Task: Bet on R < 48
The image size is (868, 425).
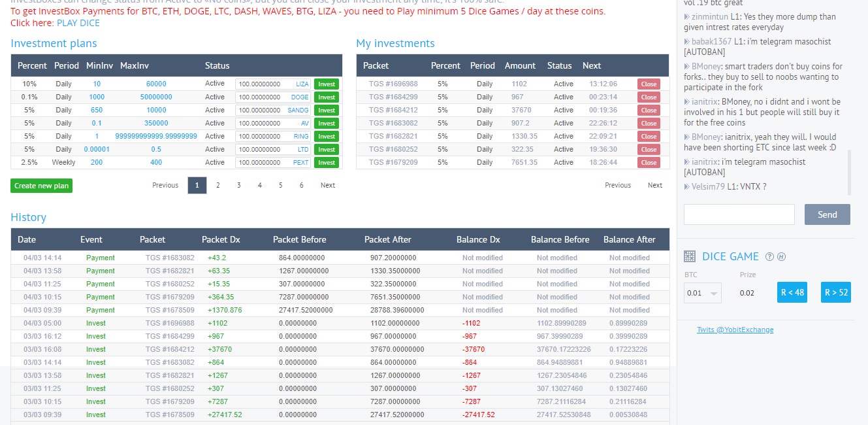Action: (x=792, y=292)
